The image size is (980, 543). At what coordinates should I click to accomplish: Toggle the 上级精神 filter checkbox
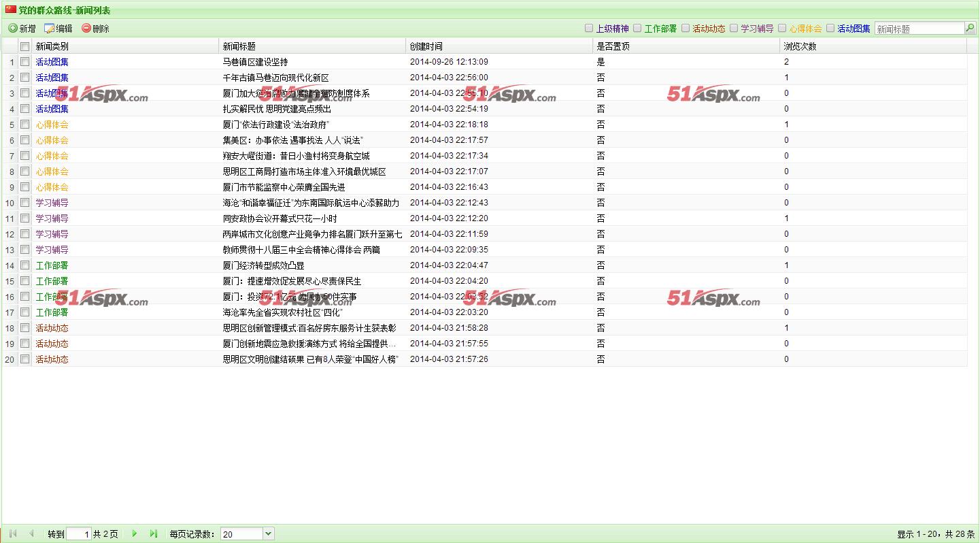click(589, 29)
